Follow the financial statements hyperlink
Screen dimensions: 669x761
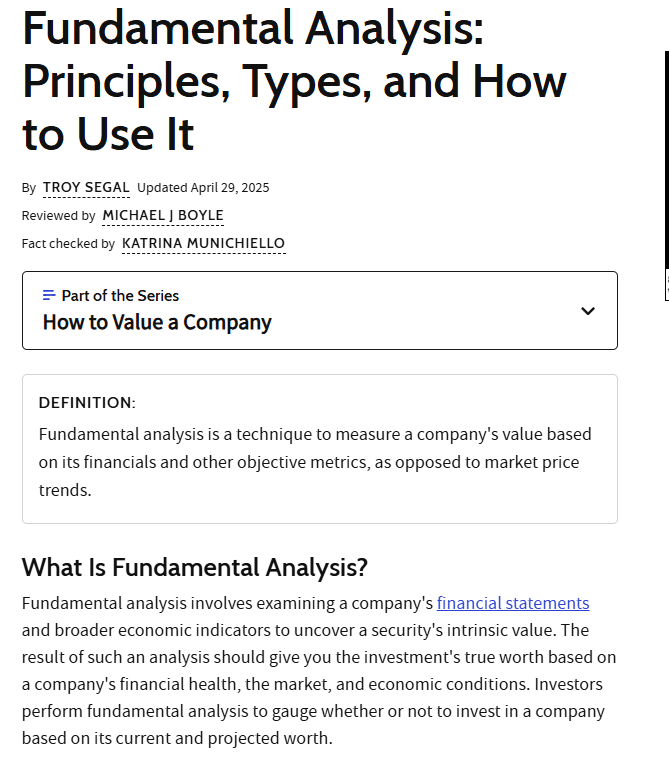(x=513, y=603)
